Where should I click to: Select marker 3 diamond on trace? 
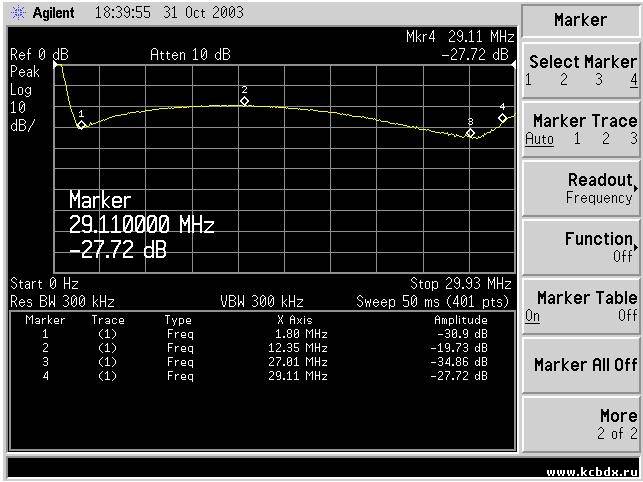pyautogui.click(x=470, y=133)
